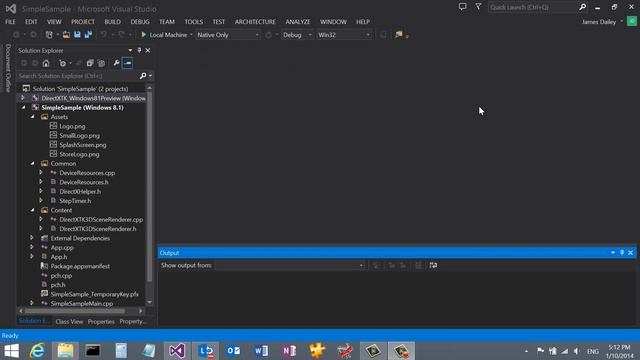This screenshot has width=640, height=360.
Task: Open the Win32 platform dropdown
Action: coord(344,35)
